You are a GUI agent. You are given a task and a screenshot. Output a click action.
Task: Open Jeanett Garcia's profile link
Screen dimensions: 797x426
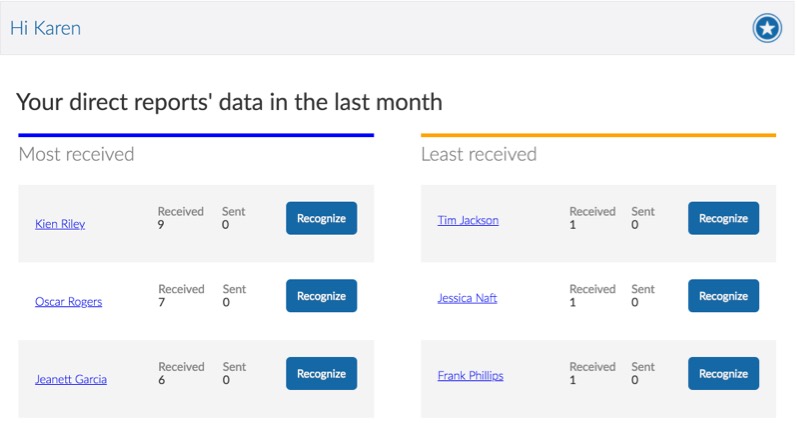tap(71, 380)
